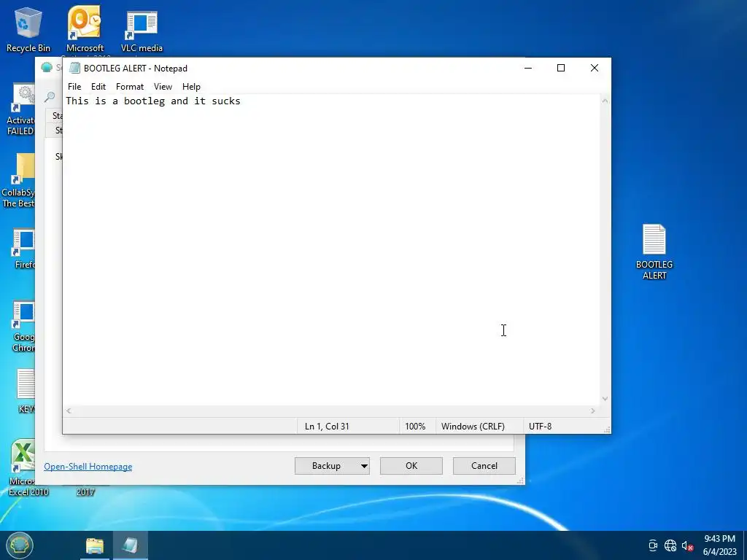
Task: Click the 'Ln 1, Col 31' status bar entry
Action: tap(327, 426)
